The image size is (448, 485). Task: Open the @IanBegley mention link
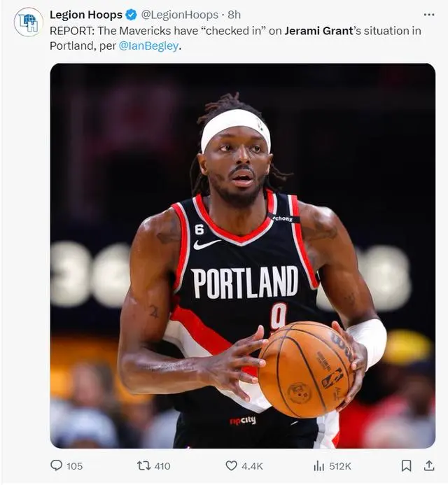coord(148,45)
